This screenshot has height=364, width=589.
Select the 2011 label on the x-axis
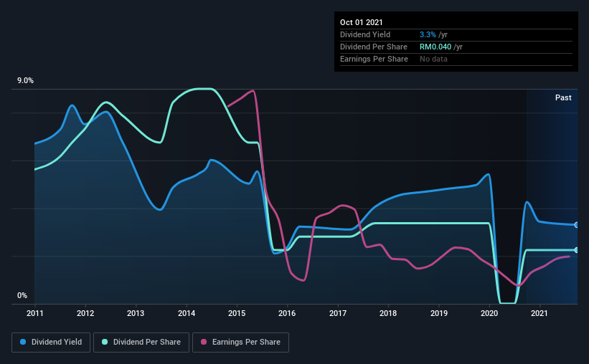pos(35,313)
